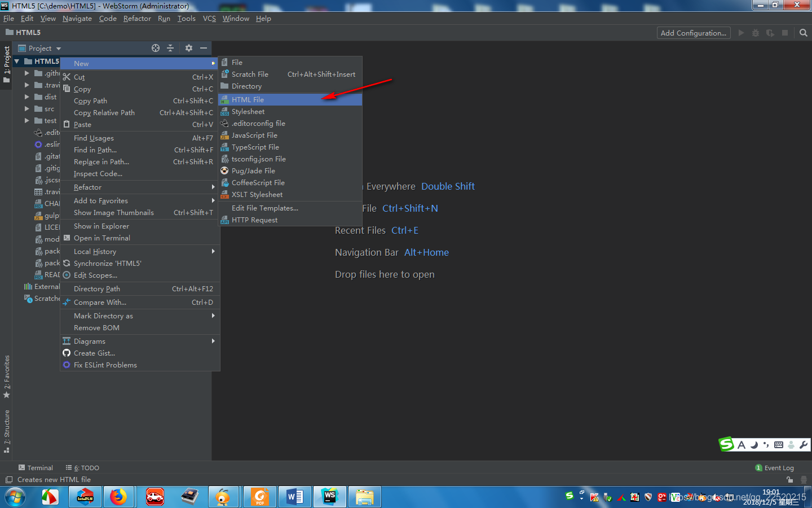Click the Diagrams icon in context menu
Screen dimensions: 812x508
pos(67,341)
